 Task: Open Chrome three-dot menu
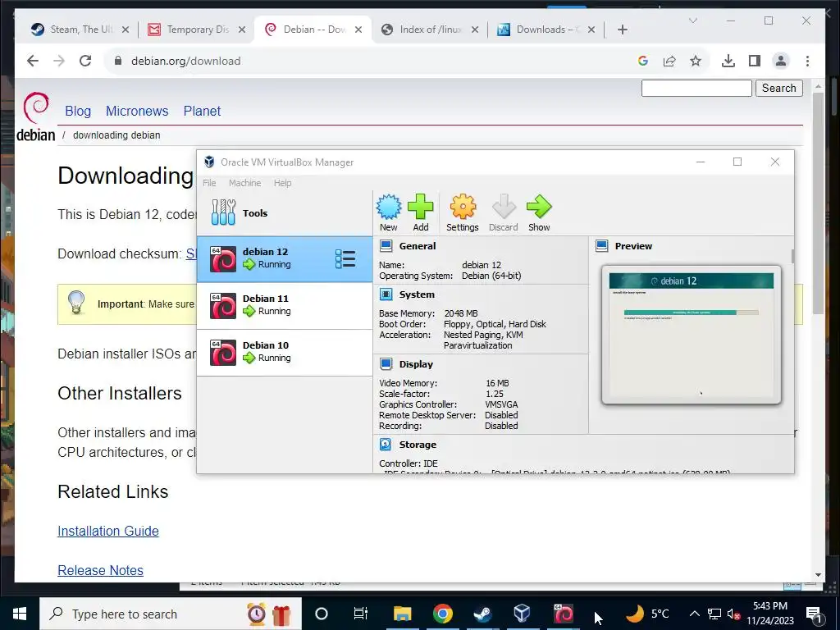click(x=807, y=61)
